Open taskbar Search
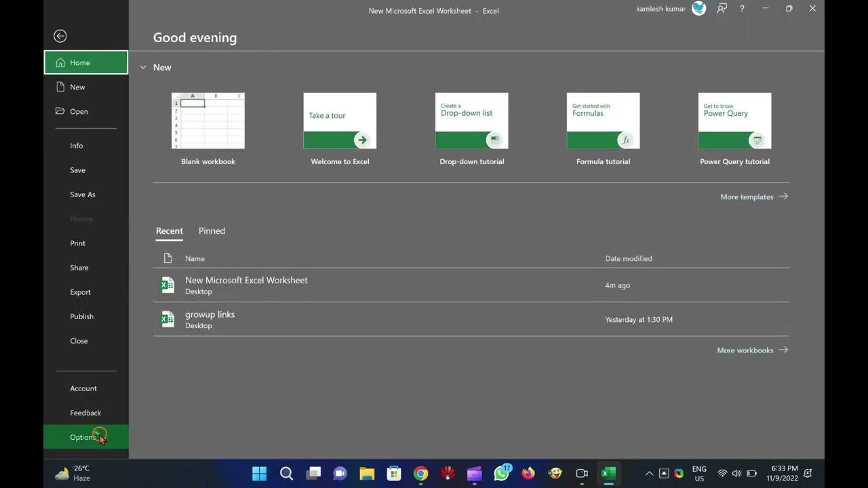This screenshot has width=868, height=488. click(x=286, y=473)
